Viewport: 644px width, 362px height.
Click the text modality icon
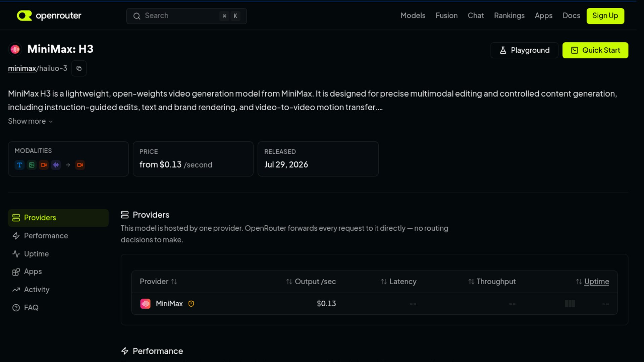coord(19,165)
